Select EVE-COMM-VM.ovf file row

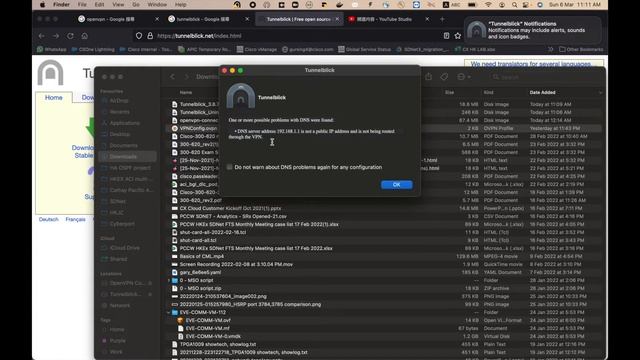click(384, 320)
